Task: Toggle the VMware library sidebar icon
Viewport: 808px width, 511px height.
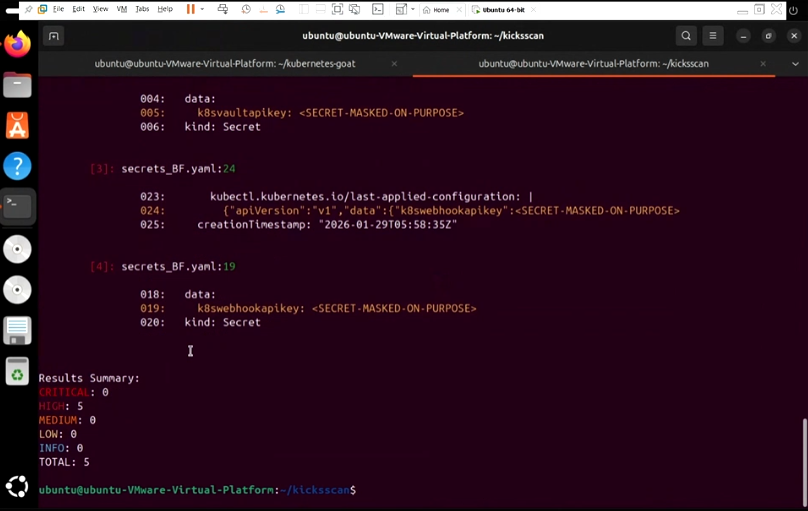Action: (304, 9)
